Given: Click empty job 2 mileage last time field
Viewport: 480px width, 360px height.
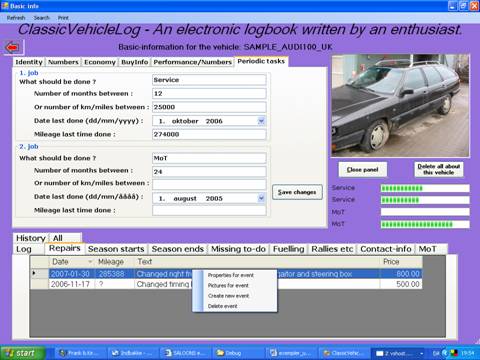Looking at the screenshot, I should [x=209, y=211].
